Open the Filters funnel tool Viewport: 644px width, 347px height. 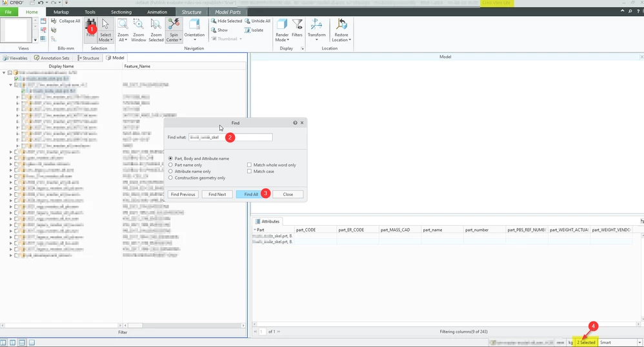coord(297,28)
